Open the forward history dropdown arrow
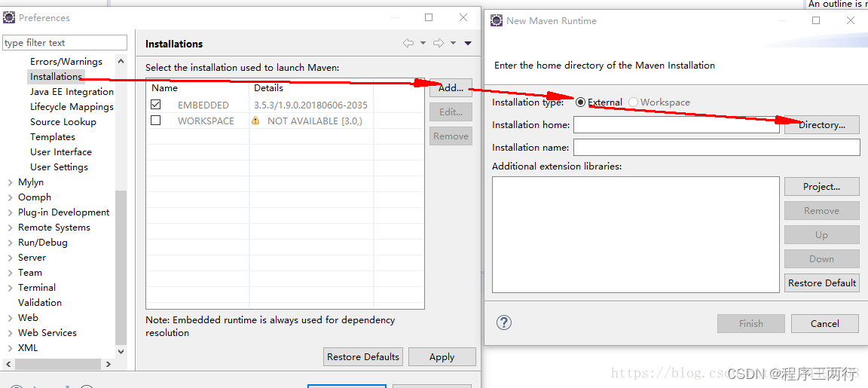This screenshot has height=388, width=868. (x=453, y=43)
